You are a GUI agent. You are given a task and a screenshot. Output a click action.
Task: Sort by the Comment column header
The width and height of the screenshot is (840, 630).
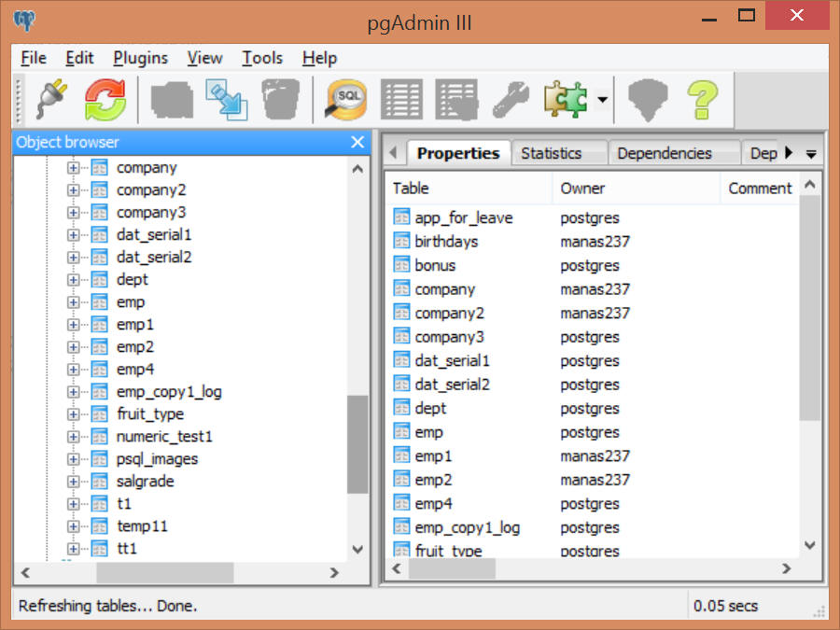[x=760, y=188]
